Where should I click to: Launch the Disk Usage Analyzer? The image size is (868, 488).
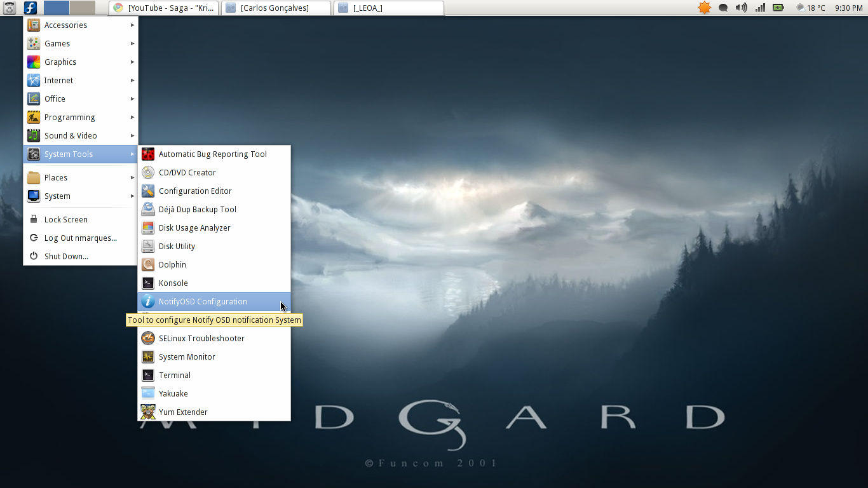coord(214,228)
